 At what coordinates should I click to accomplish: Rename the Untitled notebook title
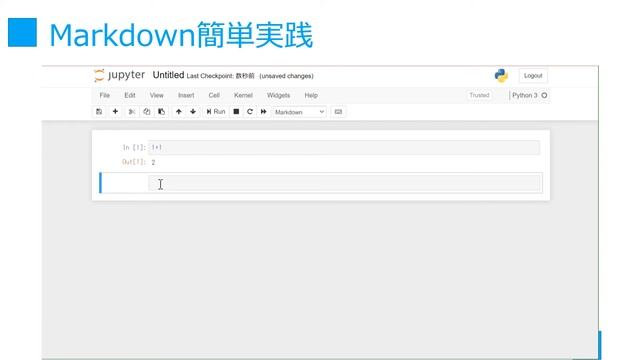point(168,75)
